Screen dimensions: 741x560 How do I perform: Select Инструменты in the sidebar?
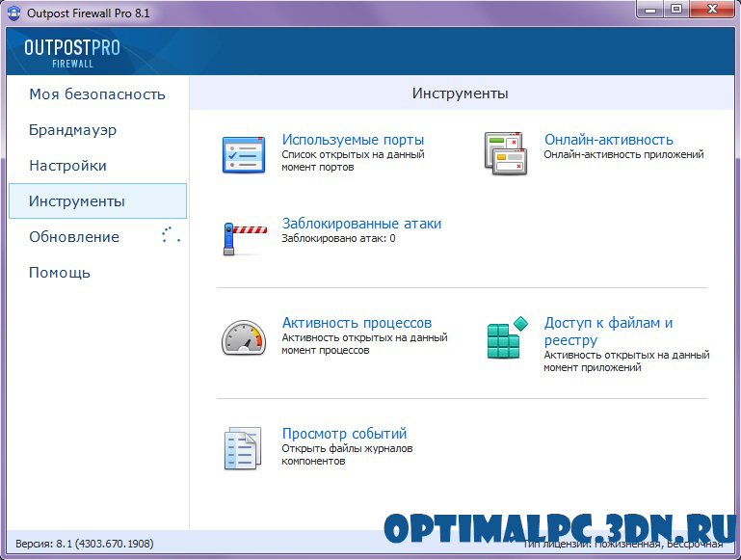[77, 201]
